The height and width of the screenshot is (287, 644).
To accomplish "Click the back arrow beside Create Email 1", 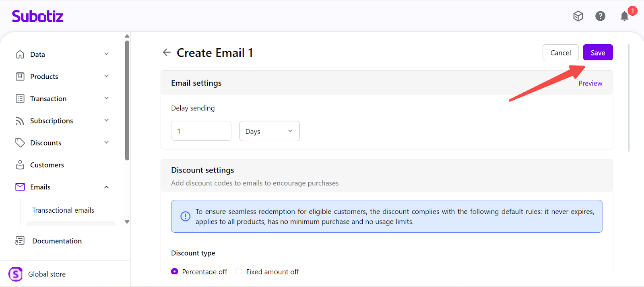I will 167,52.
